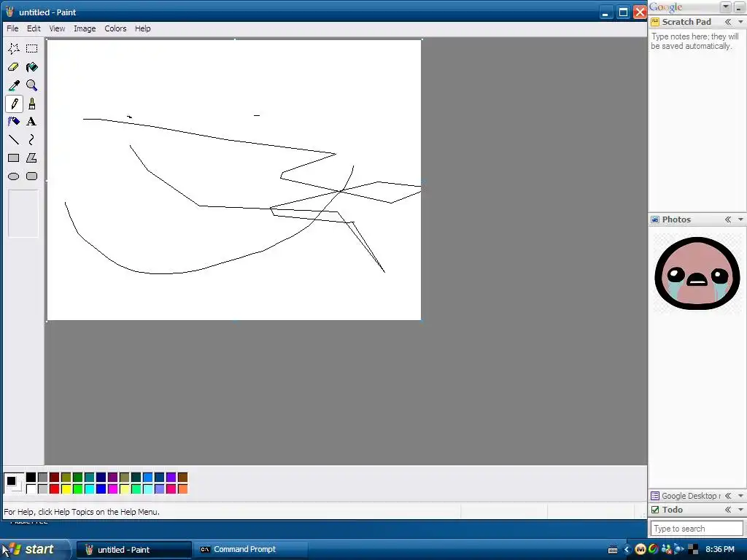Open the Google sidebar options dropdown

pyautogui.click(x=726, y=7)
